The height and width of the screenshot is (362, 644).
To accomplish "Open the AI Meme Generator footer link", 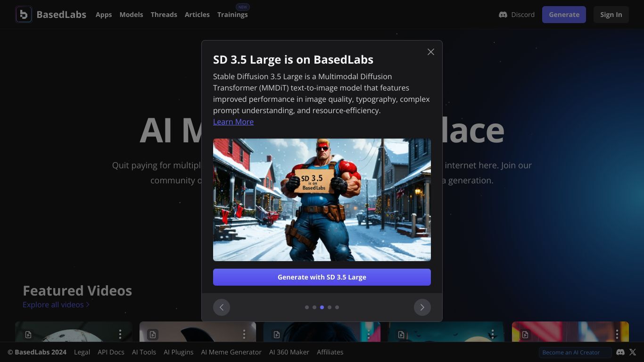I will click(x=231, y=352).
